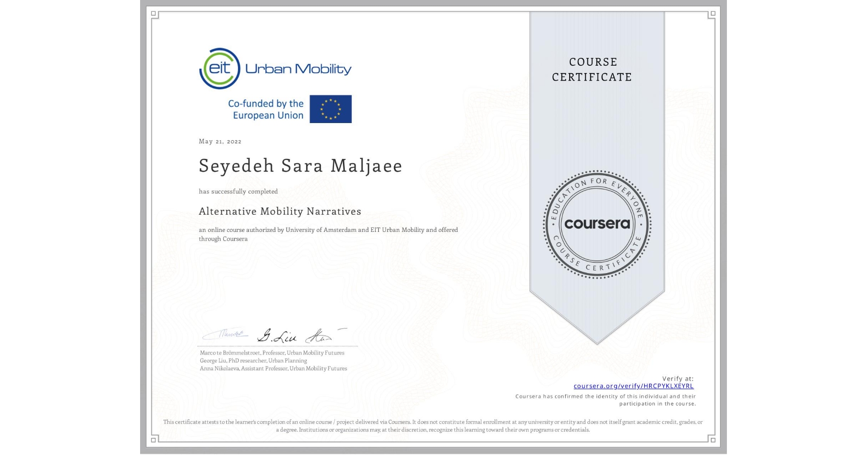Select the 'Alternative Mobility Narratives' course title

(x=280, y=211)
